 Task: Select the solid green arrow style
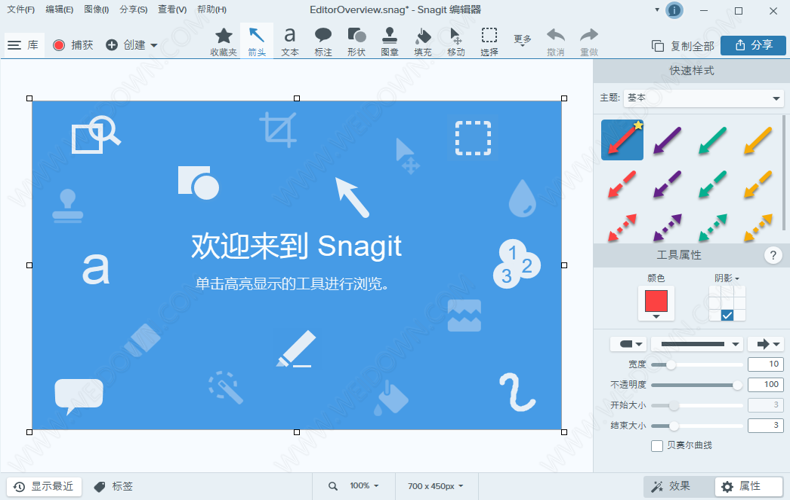(x=712, y=140)
